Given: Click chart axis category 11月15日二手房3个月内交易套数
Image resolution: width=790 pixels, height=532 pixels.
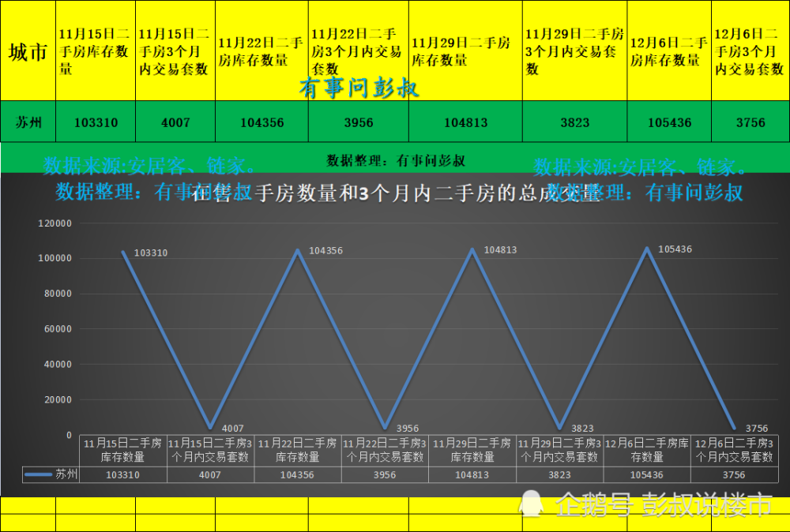Looking at the screenshot, I should (210, 450).
